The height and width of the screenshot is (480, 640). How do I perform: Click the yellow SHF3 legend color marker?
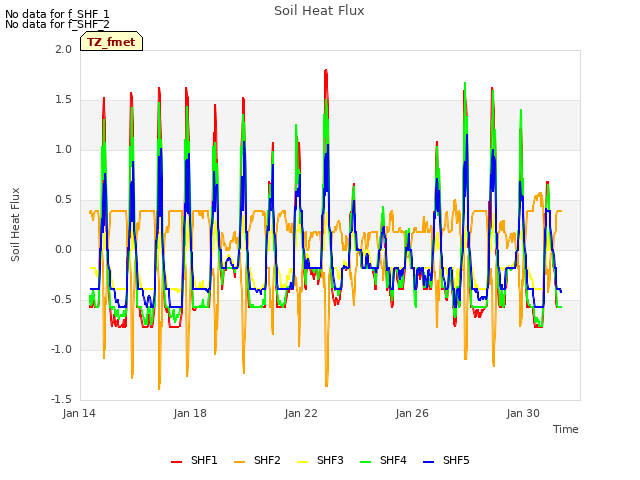302,462
